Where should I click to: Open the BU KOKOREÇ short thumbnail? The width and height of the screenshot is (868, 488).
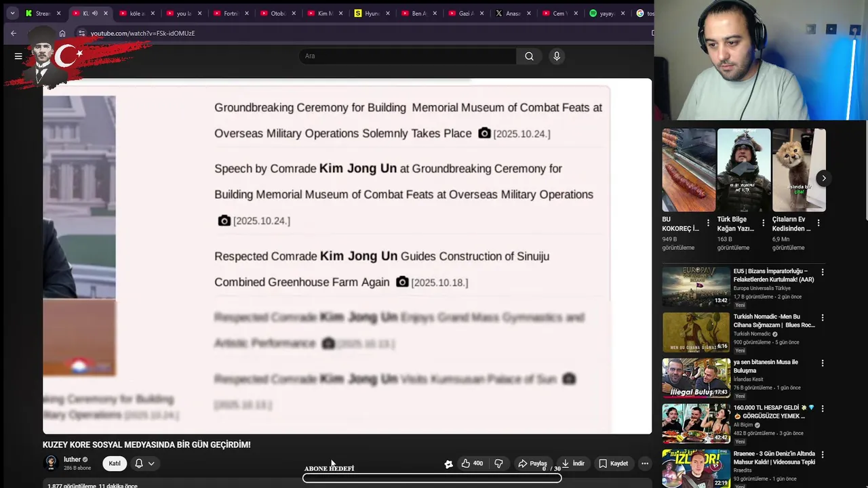(689, 170)
